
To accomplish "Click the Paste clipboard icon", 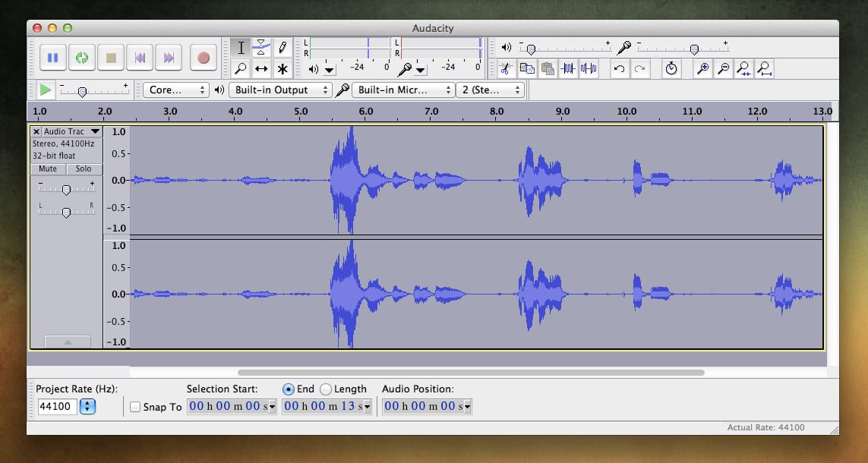I will point(548,68).
